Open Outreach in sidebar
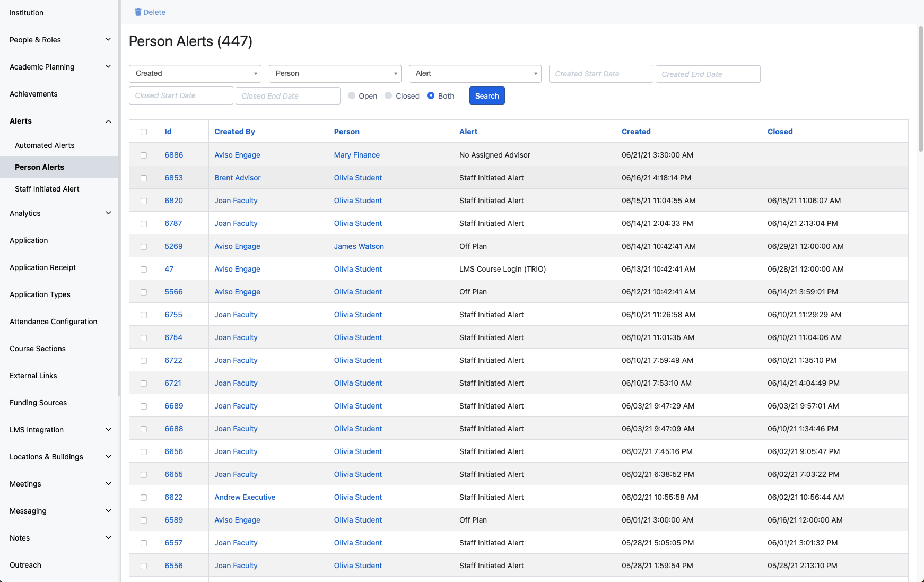This screenshot has height=582, width=924. tap(25, 565)
